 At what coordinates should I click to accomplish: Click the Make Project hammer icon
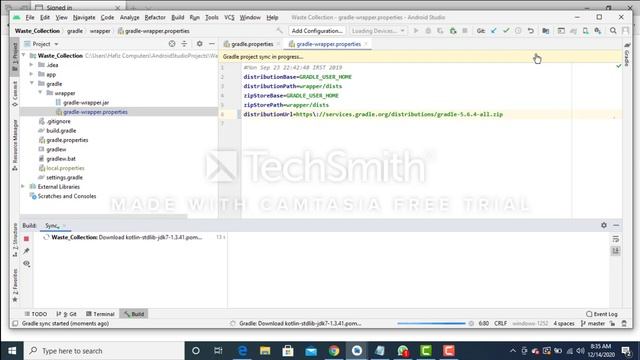point(280,31)
